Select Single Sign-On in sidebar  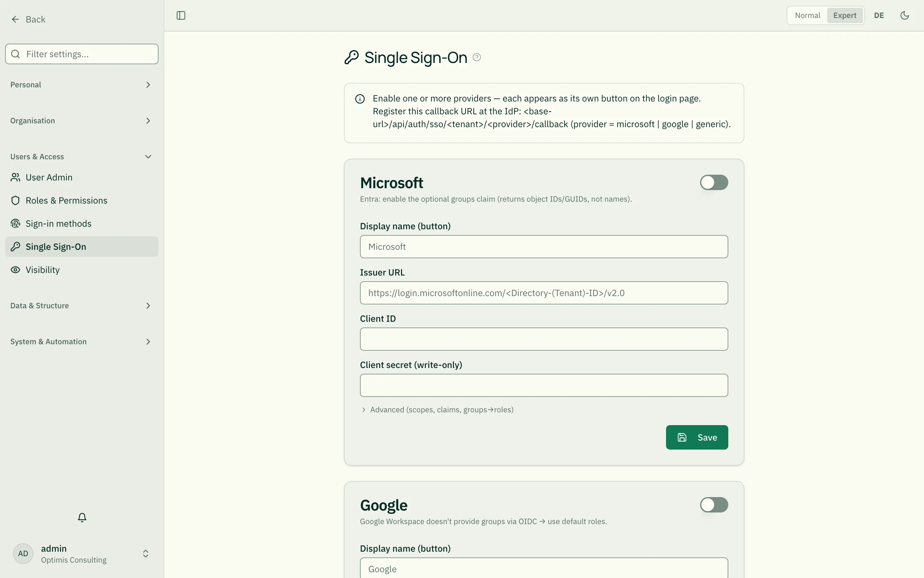[x=82, y=247]
